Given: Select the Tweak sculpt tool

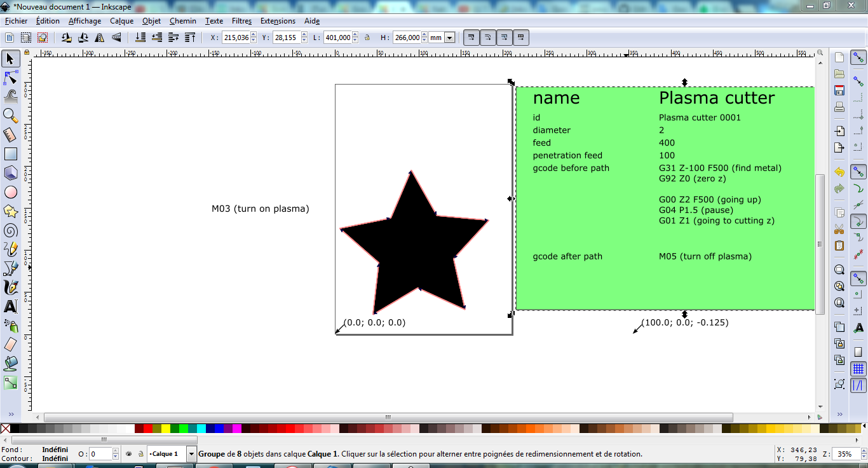Looking at the screenshot, I should pos(10,97).
